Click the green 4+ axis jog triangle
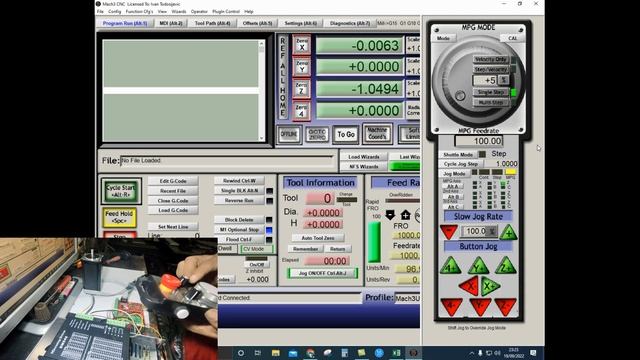The image size is (640, 360). (451, 266)
